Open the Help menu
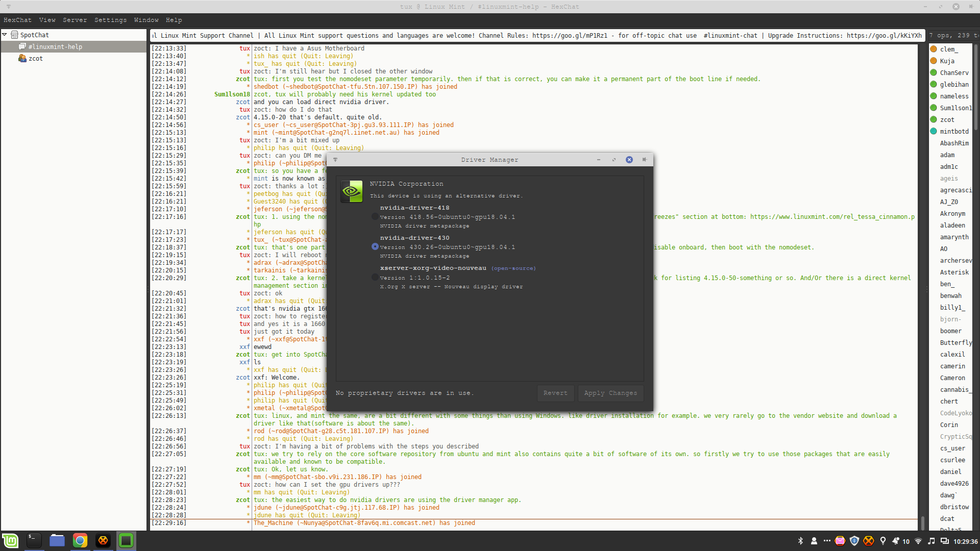This screenshot has height=551, width=980. [174, 20]
